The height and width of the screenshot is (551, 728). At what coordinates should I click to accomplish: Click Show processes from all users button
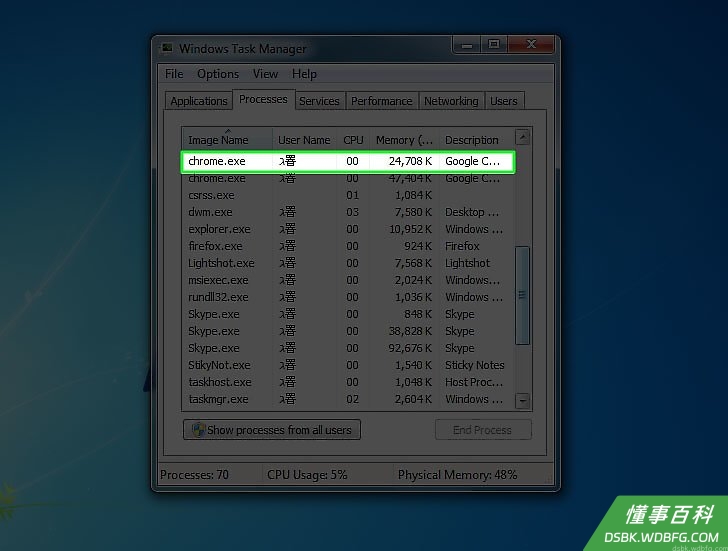tap(272, 430)
